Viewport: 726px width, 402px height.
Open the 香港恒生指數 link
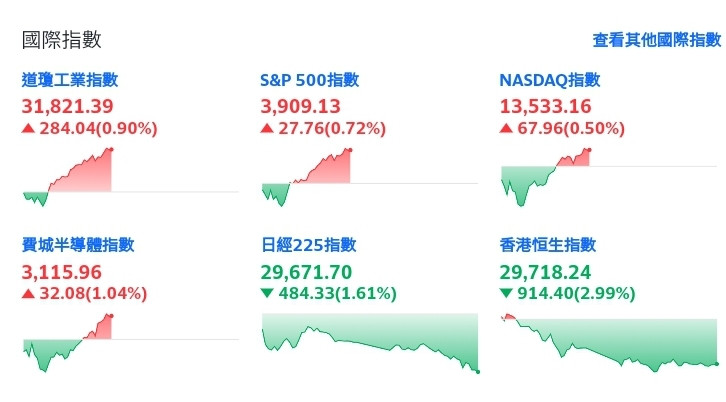(547, 245)
